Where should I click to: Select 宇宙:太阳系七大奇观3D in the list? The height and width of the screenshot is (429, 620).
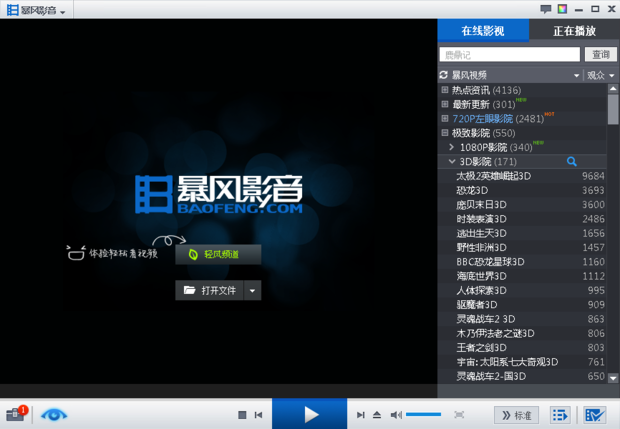522,362
